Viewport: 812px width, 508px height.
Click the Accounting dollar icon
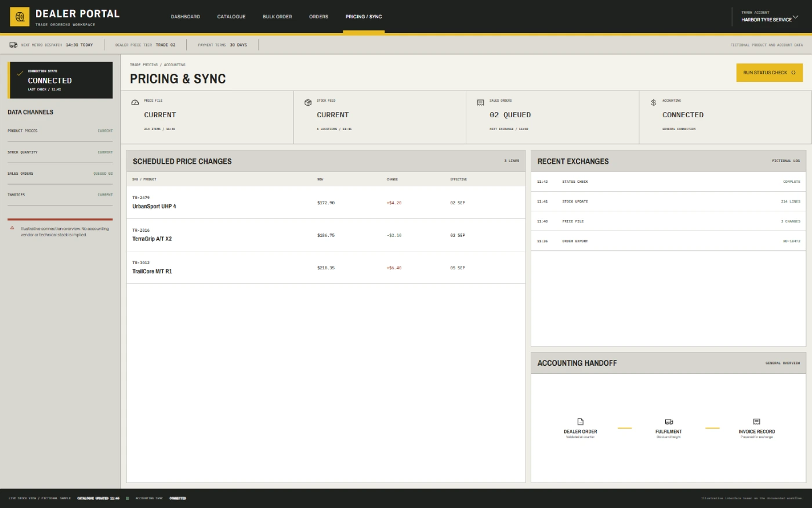[x=654, y=102]
